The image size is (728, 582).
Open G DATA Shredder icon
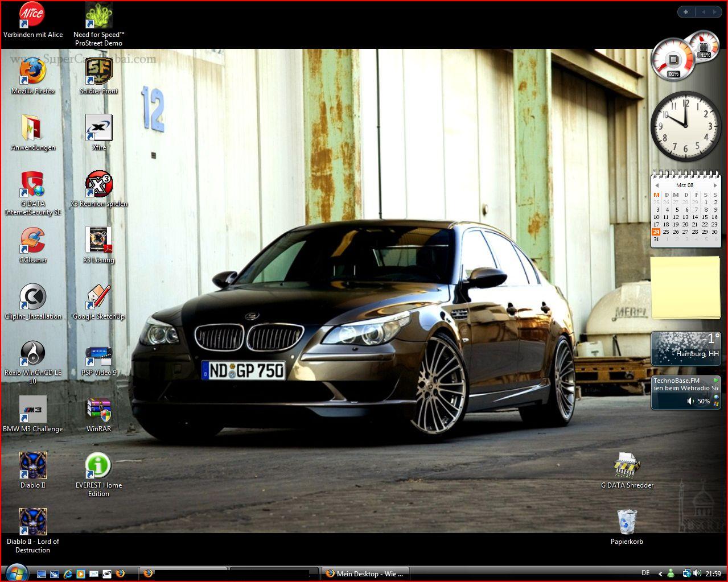(x=627, y=466)
